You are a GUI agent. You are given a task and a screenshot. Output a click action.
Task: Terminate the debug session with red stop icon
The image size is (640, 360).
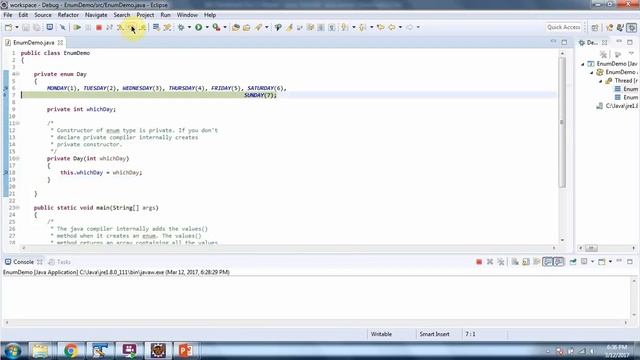(99, 27)
